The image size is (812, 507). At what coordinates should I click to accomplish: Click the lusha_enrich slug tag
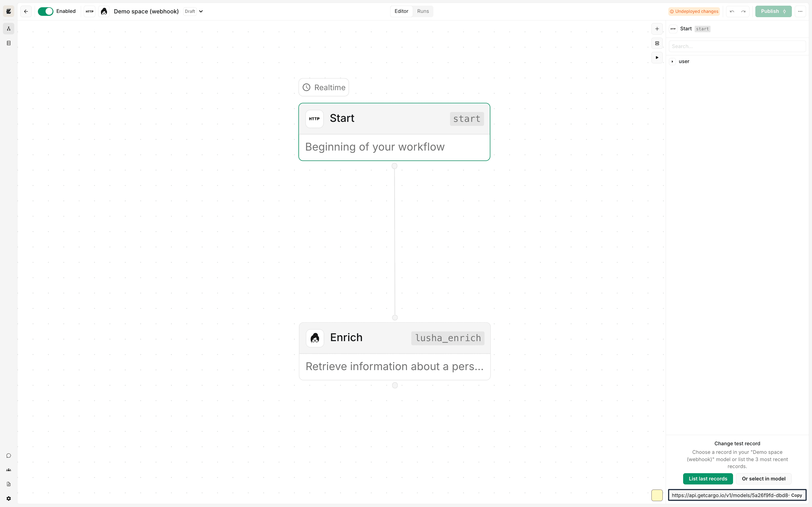[447, 338]
